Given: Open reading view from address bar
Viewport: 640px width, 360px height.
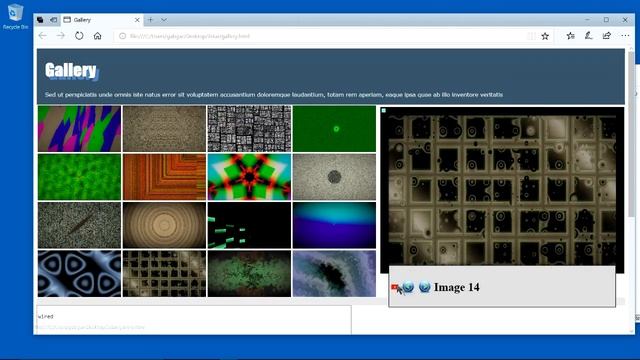Looking at the screenshot, I should [531, 36].
